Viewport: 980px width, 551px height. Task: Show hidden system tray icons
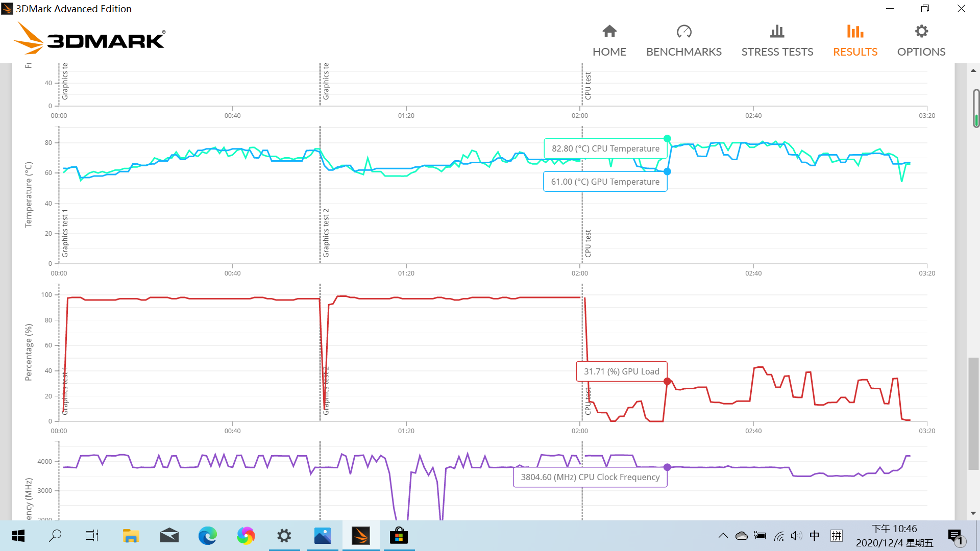(x=723, y=536)
